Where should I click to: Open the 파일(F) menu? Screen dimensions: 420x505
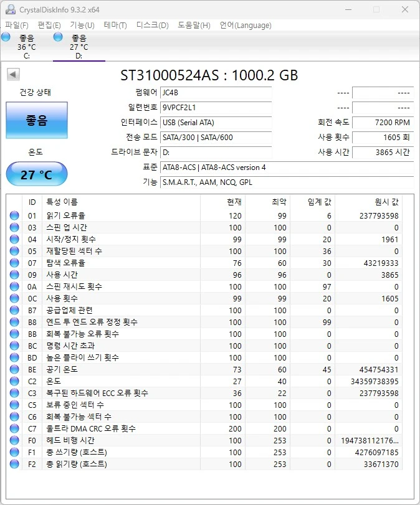(17, 25)
